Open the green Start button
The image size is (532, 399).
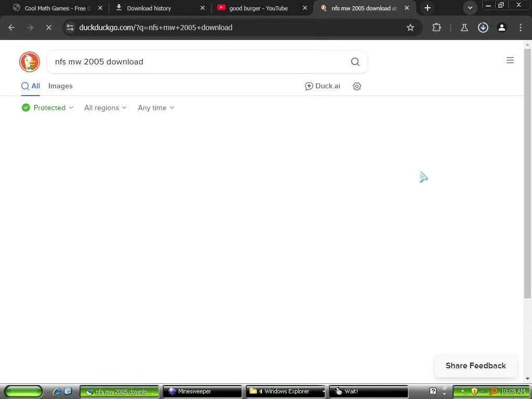click(x=23, y=391)
